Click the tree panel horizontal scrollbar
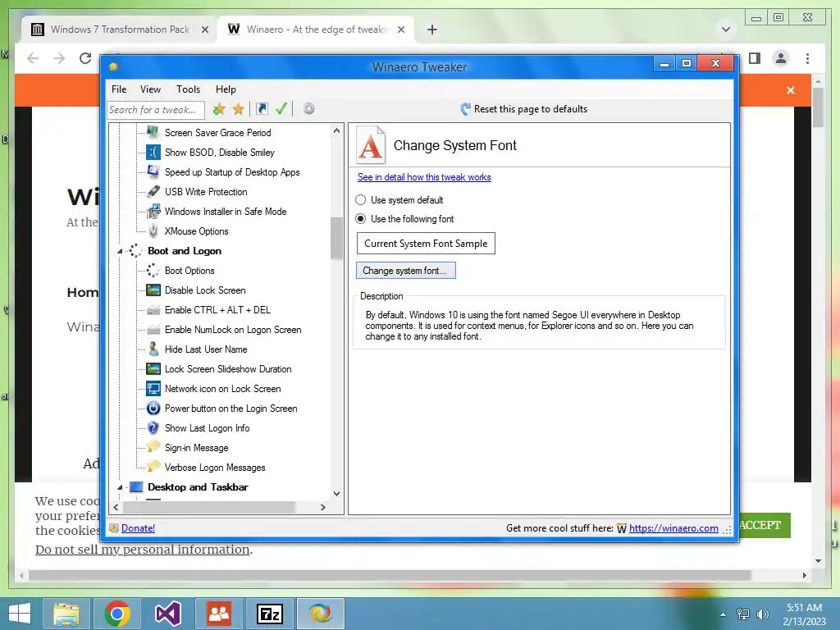 [209, 507]
